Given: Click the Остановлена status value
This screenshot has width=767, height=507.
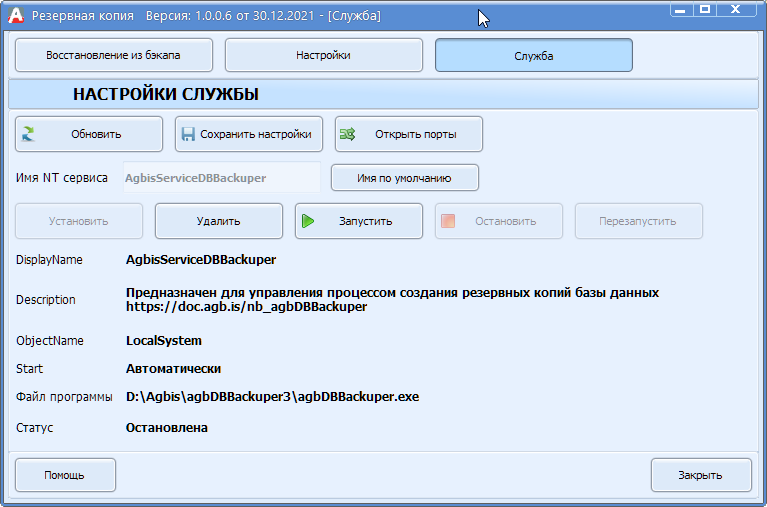Looking at the screenshot, I should (167, 428).
